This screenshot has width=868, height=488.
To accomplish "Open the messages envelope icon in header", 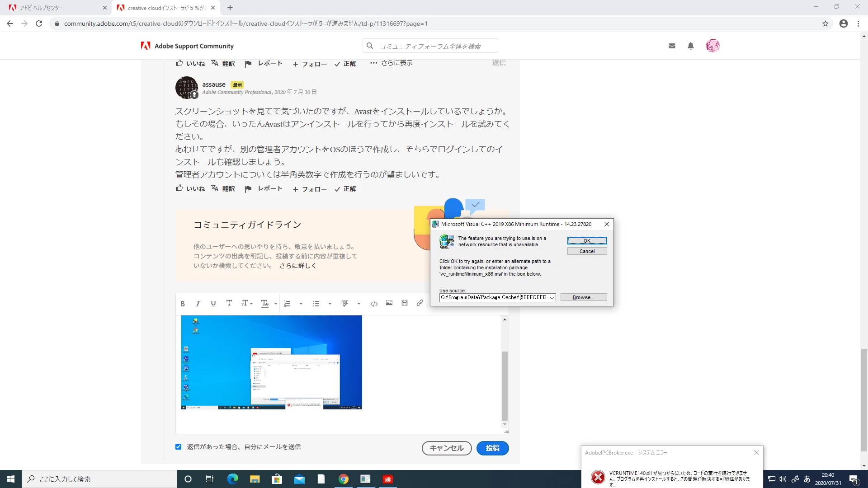I will (x=672, y=46).
